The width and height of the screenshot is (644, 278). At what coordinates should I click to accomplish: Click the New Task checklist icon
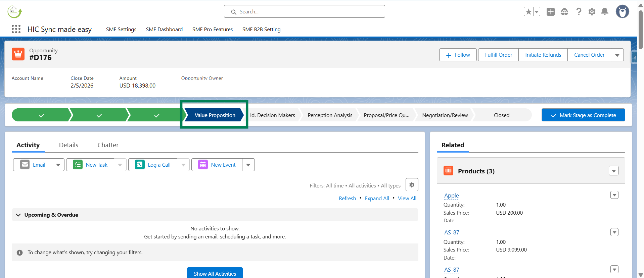78,165
